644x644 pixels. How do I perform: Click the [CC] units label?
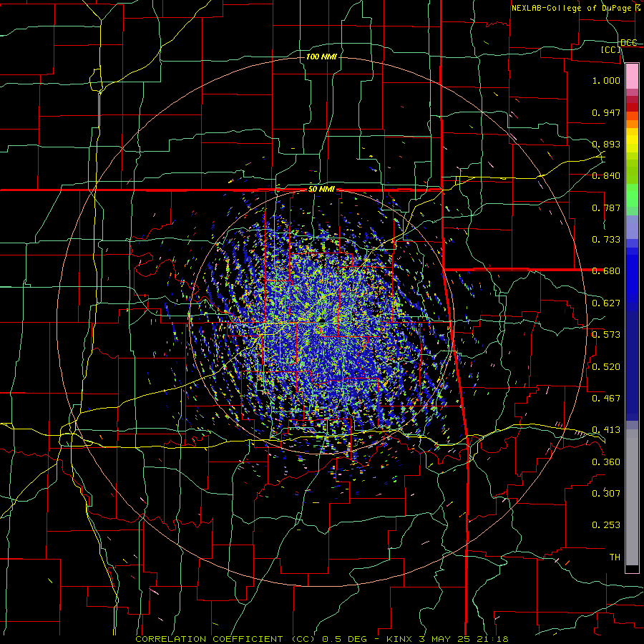[611, 49]
